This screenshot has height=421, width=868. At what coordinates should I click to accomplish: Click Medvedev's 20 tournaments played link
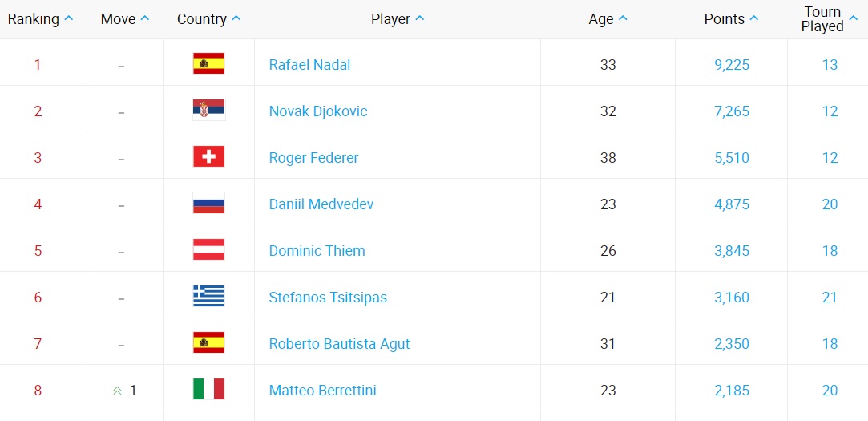point(830,204)
